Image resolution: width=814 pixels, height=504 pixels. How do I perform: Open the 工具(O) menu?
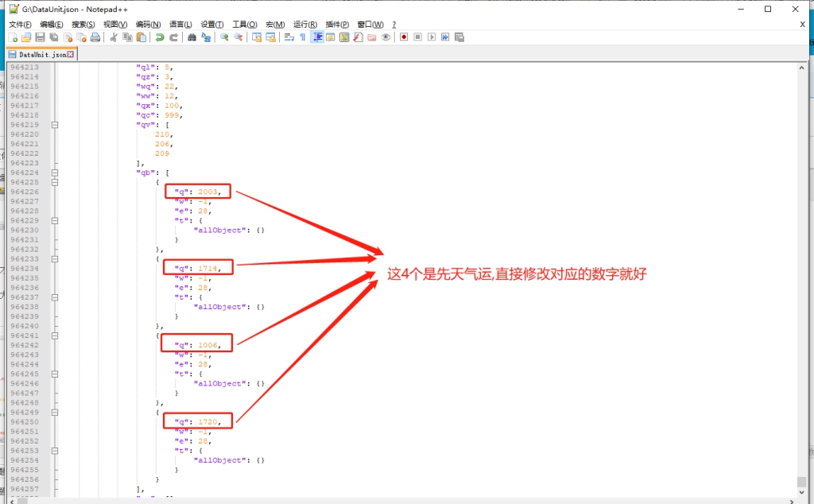pos(245,25)
